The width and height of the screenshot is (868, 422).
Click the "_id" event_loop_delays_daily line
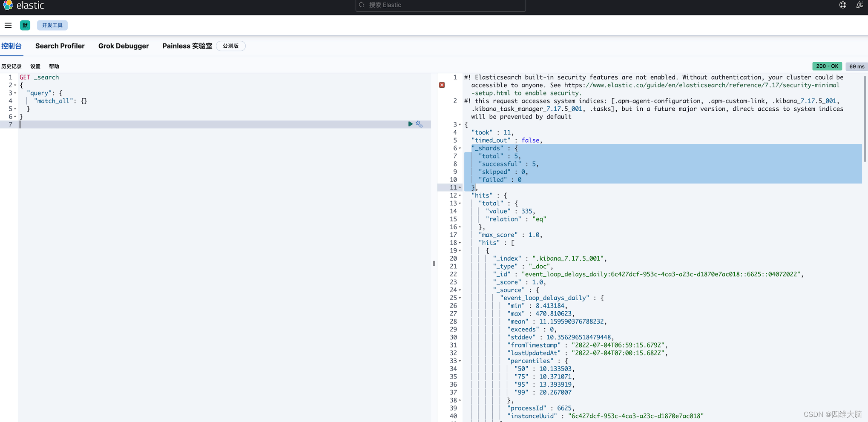[648, 274]
